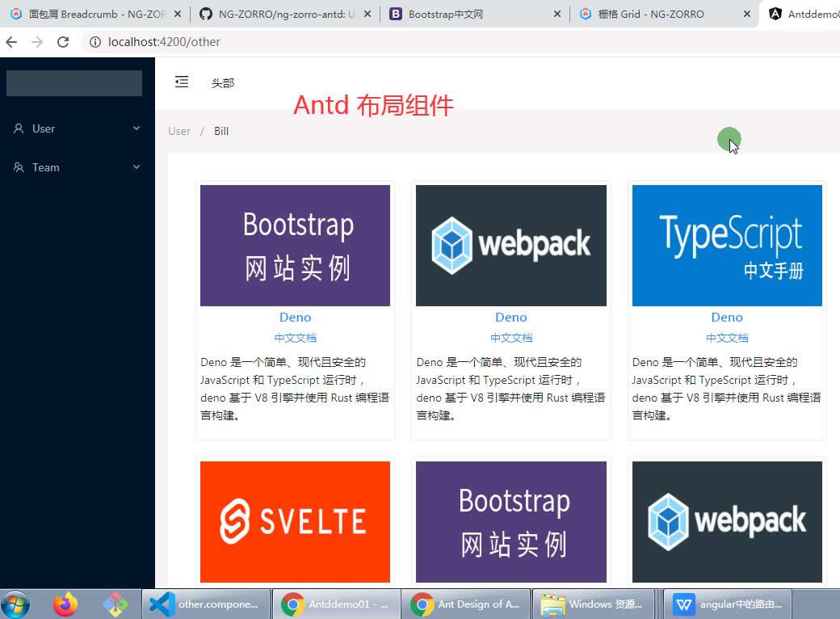Open Windows 资源 explorer taskbar item
Screen dimensions: 840x619
pyautogui.click(x=594, y=604)
